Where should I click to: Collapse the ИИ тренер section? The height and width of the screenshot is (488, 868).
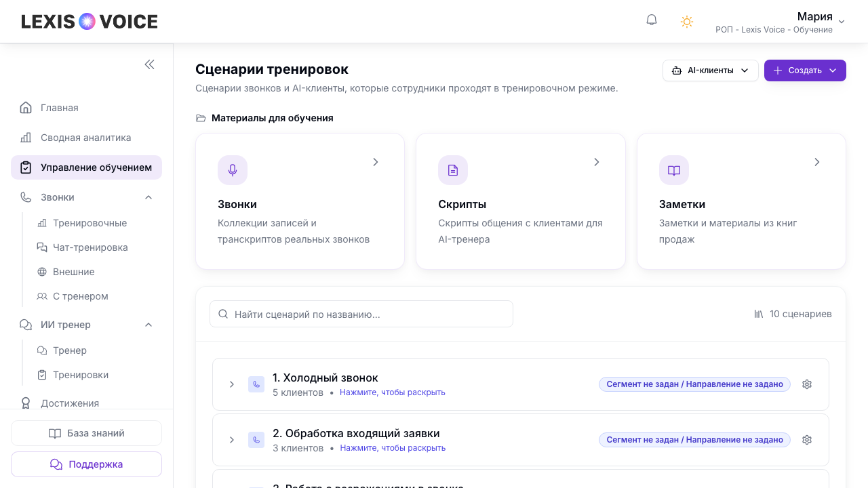[149, 325]
